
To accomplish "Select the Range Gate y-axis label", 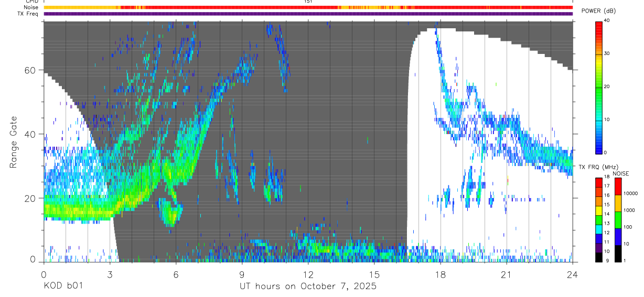I will [x=14, y=142].
